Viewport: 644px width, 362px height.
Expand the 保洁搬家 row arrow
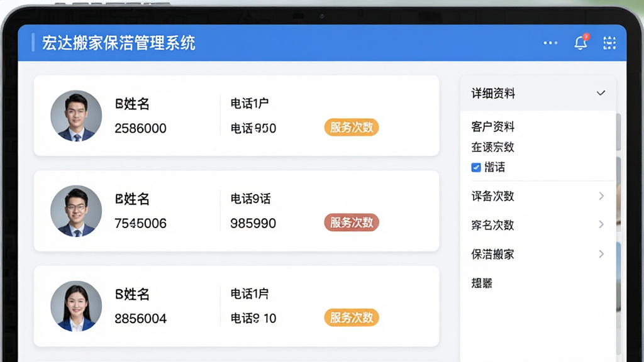click(x=601, y=254)
